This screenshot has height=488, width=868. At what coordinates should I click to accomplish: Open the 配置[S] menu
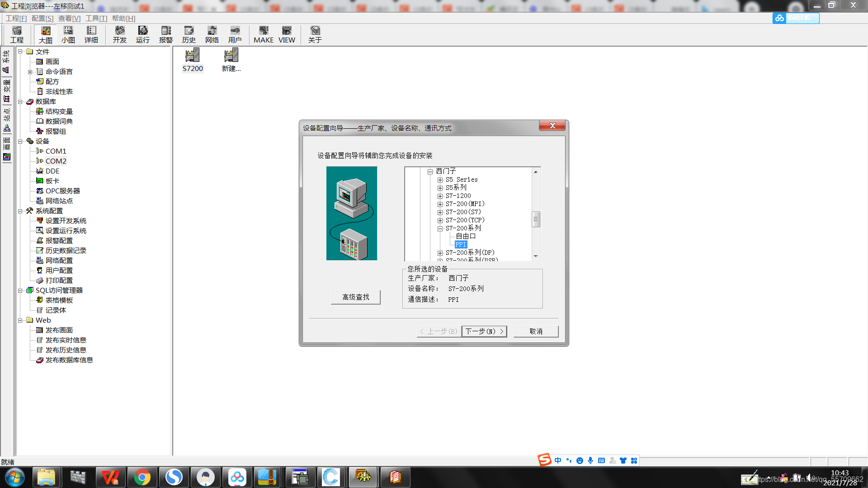point(42,19)
